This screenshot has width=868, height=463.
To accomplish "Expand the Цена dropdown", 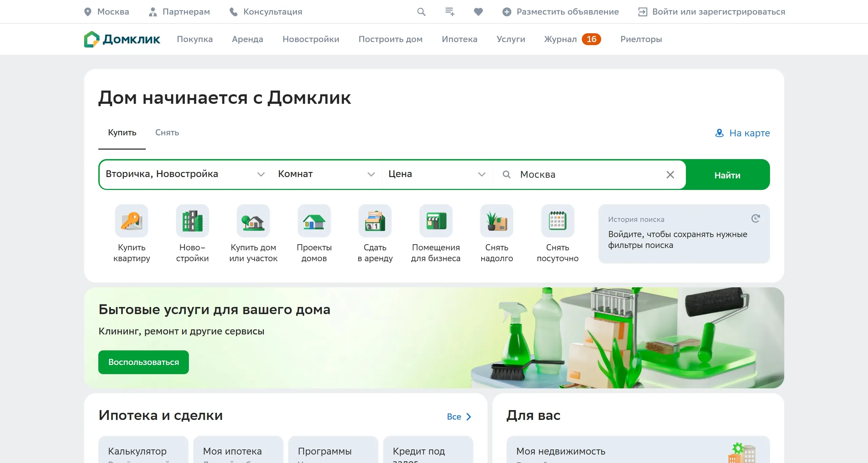I will pos(437,174).
